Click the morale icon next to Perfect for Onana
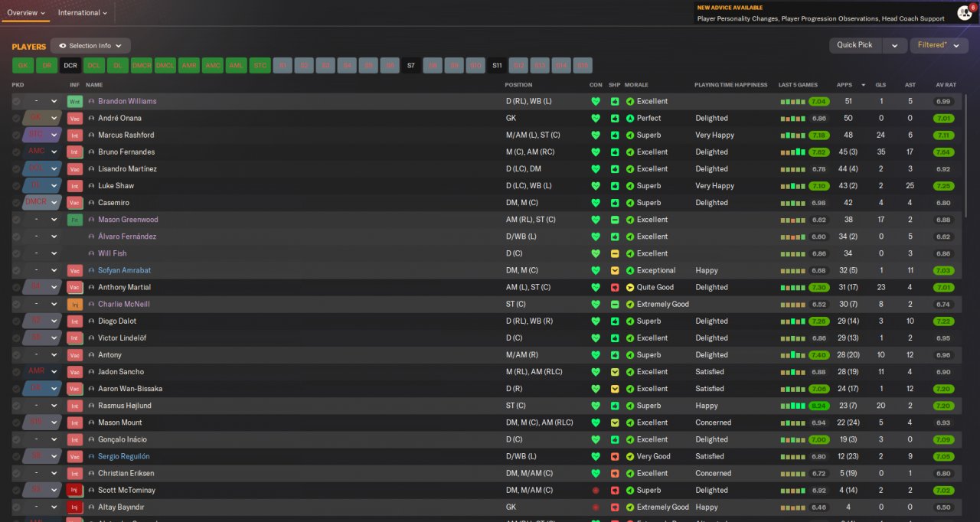 (x=630, y=119)
